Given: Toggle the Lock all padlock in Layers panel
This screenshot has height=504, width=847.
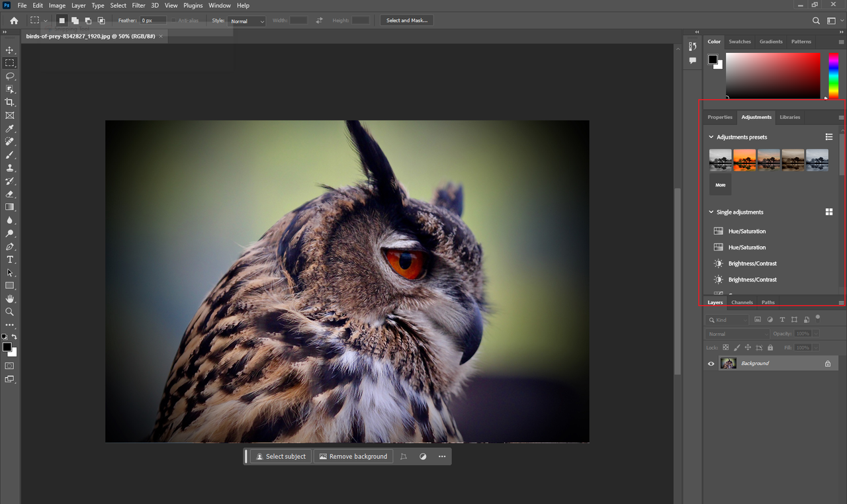Looking at the screenshot, I should tap(770, 347).
